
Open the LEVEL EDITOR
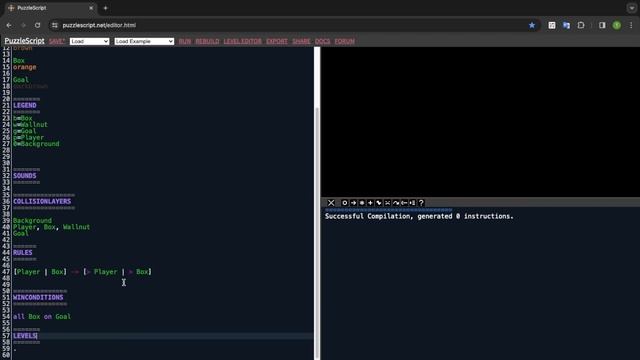(242, 41)
